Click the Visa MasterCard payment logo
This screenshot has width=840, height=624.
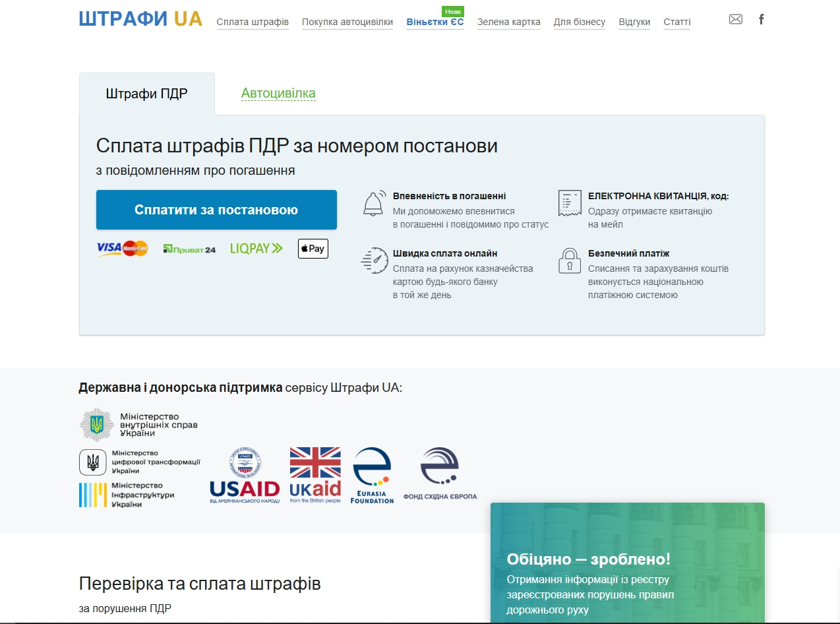coord(123,248)
